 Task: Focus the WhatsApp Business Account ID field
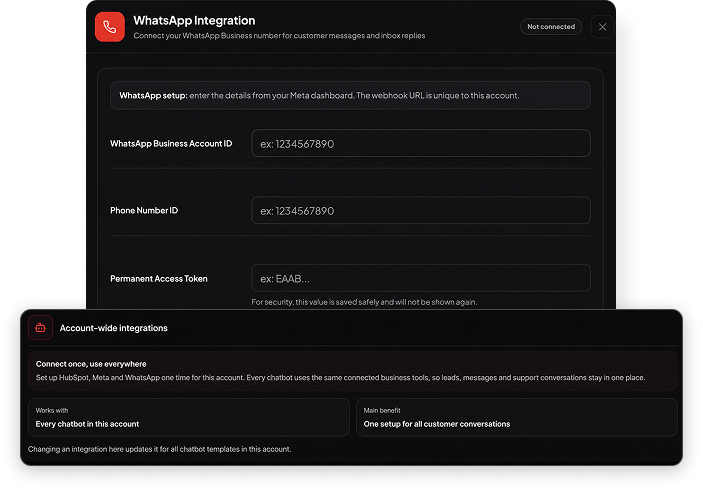(x=421, y=143)
